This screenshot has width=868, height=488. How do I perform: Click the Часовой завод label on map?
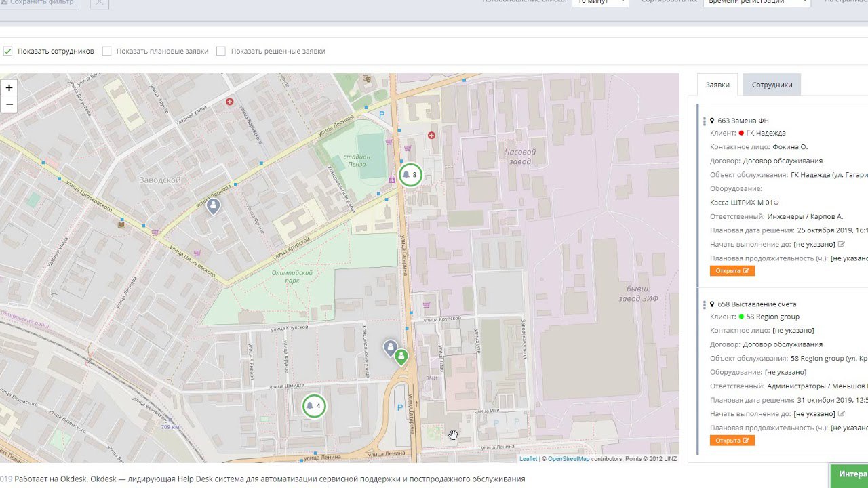520,157
